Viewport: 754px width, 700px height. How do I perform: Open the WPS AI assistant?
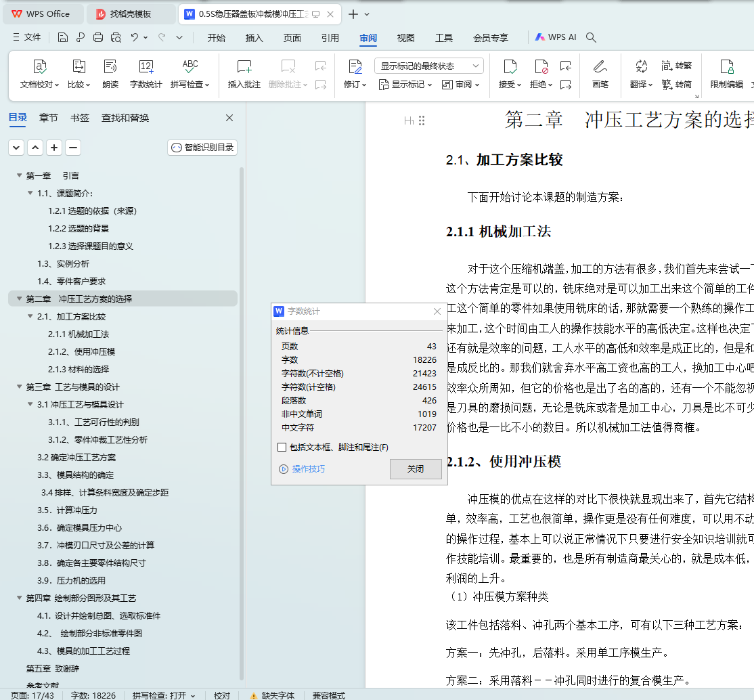coord(556,37)
